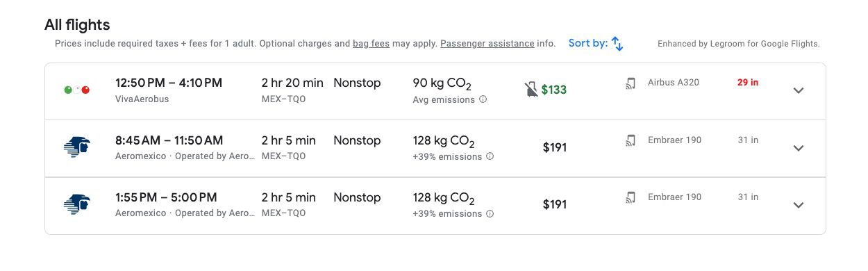Viewport: 868px width, 271px height.
Task: Select the $133 VivaAerobus fare
Action: pyautogui.click(x=554, y=90)
